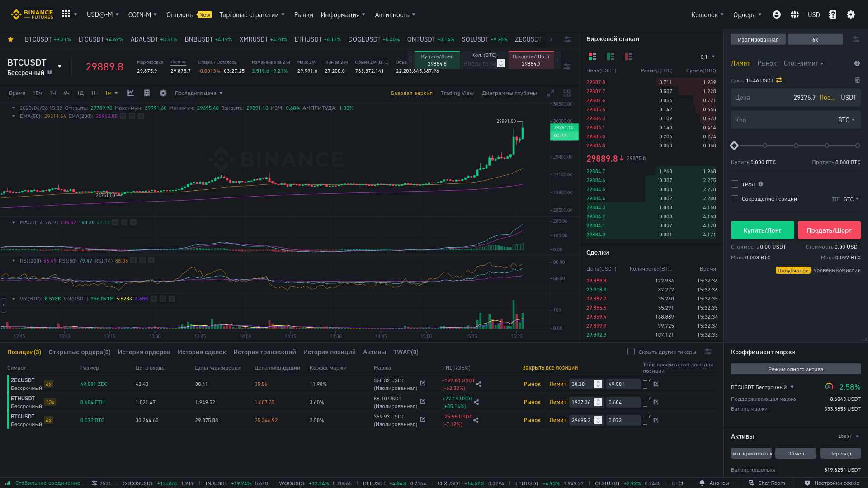Edit margin for ETHUSDT position
The height and width of the screenshot is (488, 868).
(x=423, y=401)
